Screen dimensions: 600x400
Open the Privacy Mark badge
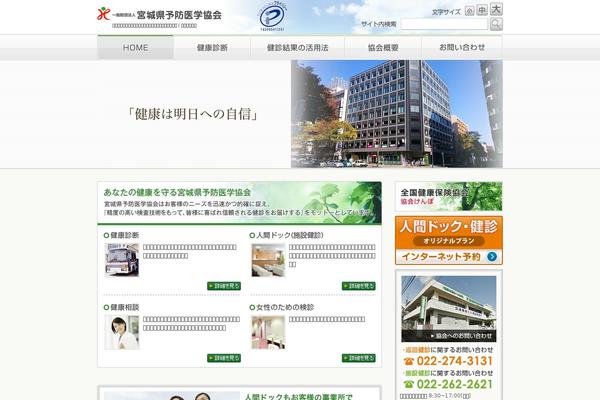(x=272, y=17)
